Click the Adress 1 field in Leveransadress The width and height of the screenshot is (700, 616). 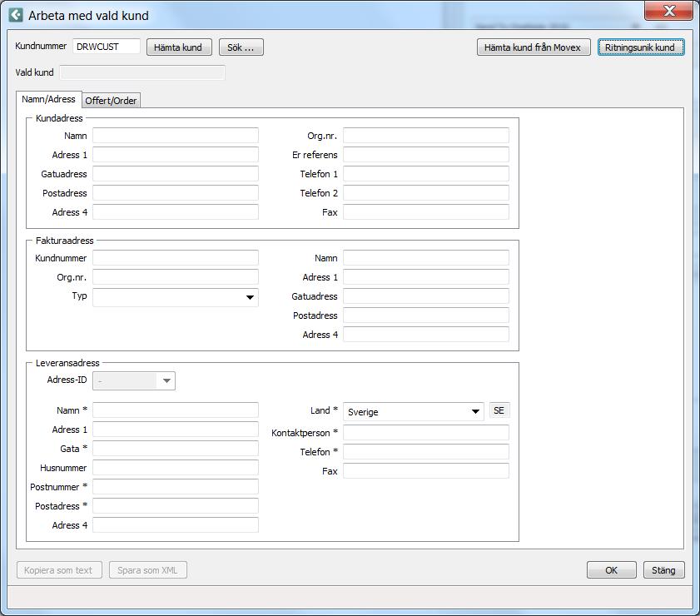[x=176, y=430]
